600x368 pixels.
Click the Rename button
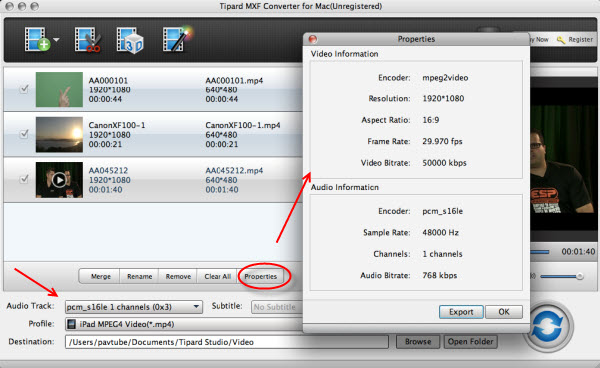tap(139, 276)
